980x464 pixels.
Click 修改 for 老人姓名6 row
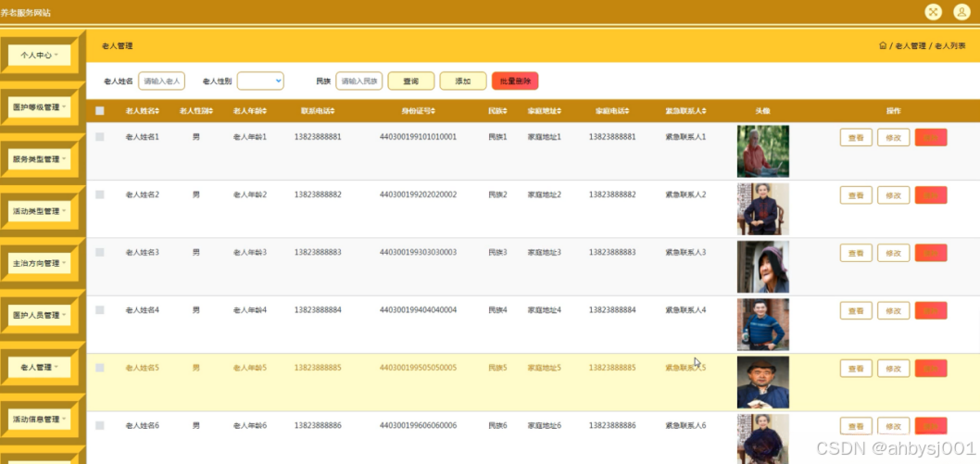(893, 426)
